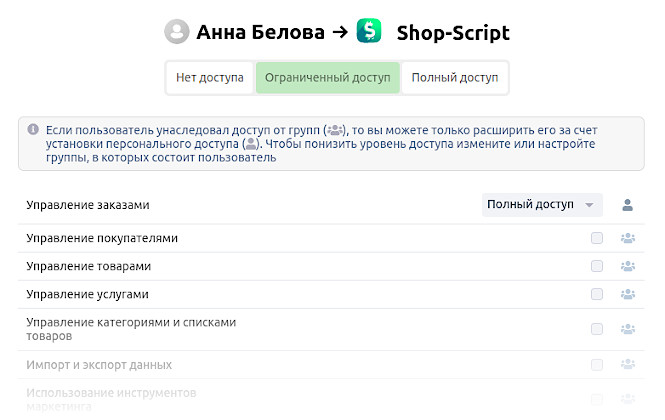Click group icon in services management row
This screenshot has width=665, height=420.
628,294
